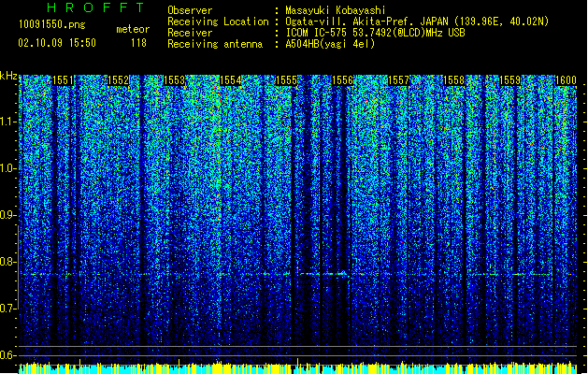Click the meteor count 118
Viewport: 588px width, 374px height.
point(138,43)
